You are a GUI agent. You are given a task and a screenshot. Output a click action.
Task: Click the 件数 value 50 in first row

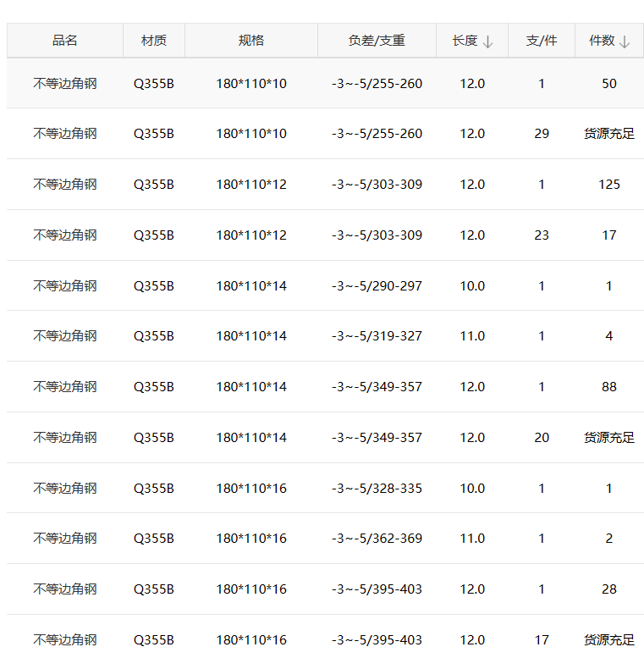(x=609, y=84)
